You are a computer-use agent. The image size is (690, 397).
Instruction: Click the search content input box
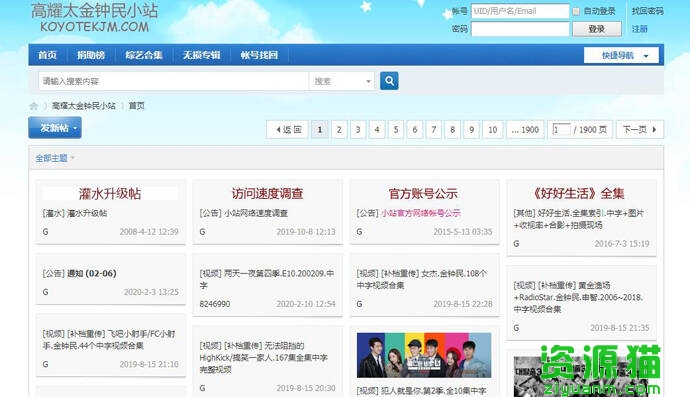(x=174, y=81)
